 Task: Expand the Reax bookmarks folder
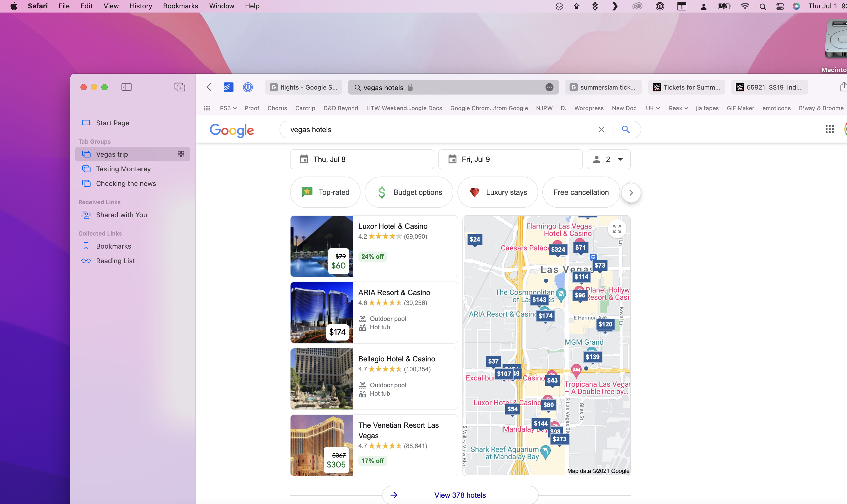pyautogui.click(x=678, y=108)
